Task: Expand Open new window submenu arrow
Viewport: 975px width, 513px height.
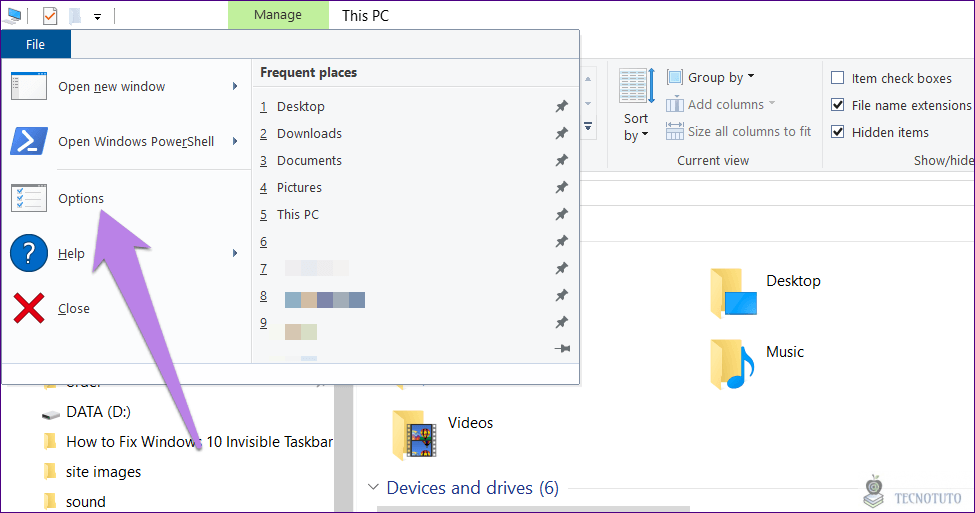Action: tap(235, 86)
